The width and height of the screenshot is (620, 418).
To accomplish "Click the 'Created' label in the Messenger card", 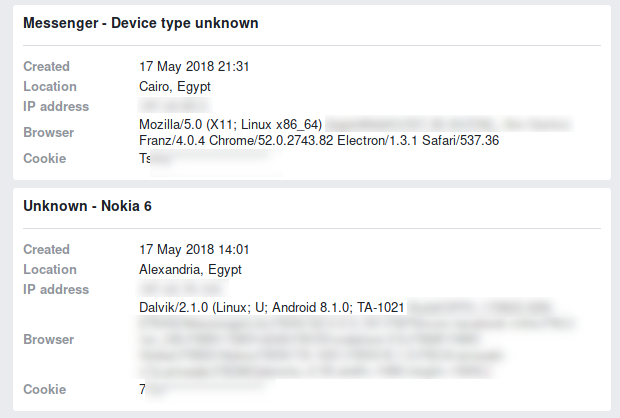I will click(46, 66).
